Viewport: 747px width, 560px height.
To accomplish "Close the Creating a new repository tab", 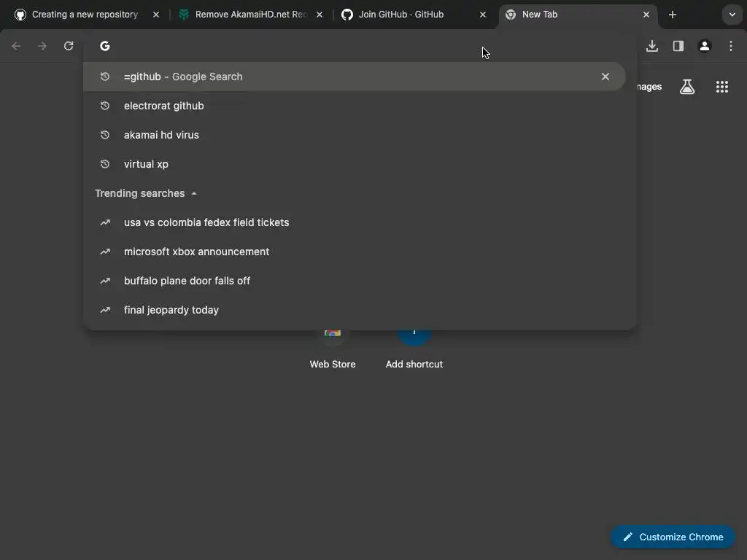I will 156,15.
